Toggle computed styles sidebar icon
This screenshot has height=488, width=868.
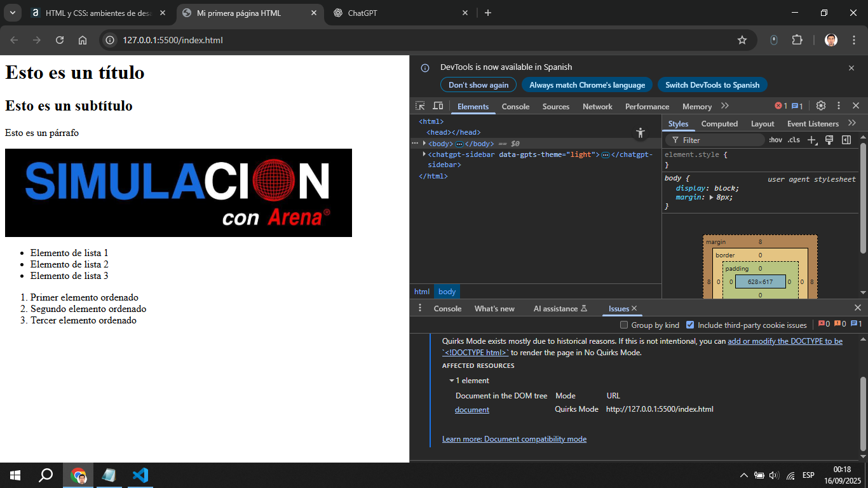846,140
